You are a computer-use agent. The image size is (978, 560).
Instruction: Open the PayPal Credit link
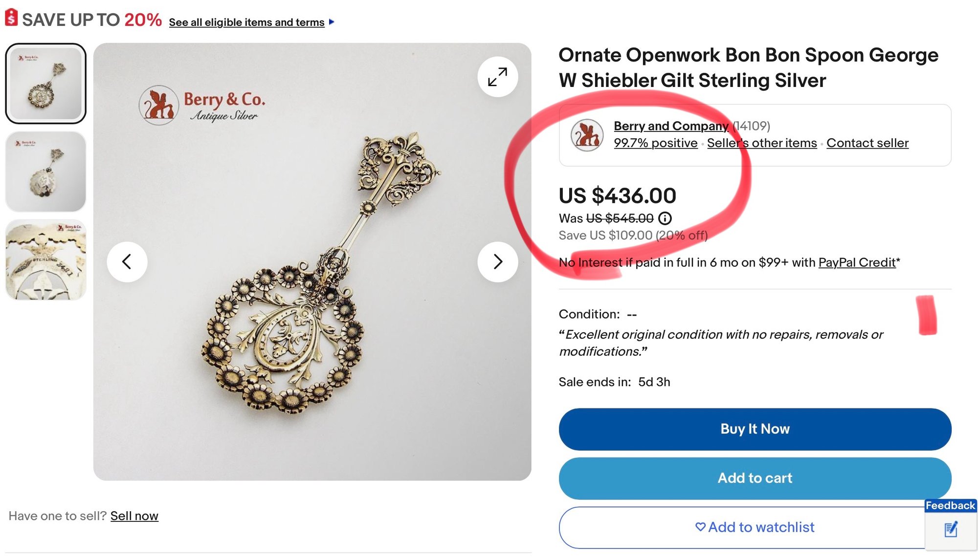(x=857, y=262)
